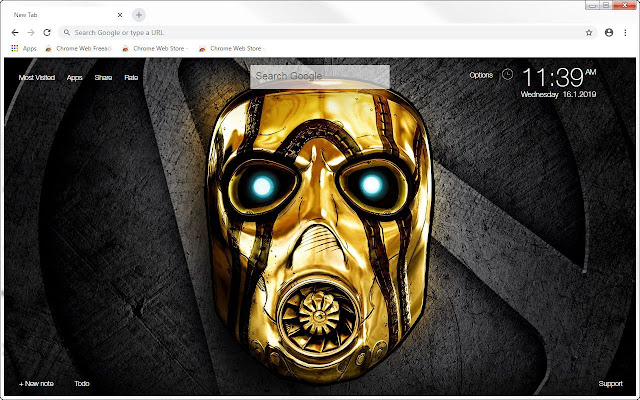Open the Apps menu on the page

point(75,78)
